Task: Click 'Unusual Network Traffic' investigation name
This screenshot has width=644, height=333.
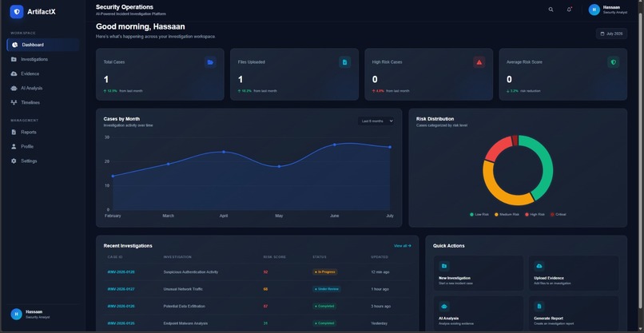Action: pyautogui.click(x=183, y=289)
